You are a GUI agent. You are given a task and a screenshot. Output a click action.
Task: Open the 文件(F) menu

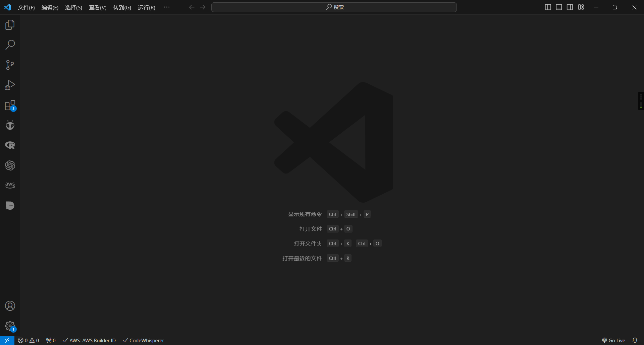pyautogui.click(x=26, y=7)
